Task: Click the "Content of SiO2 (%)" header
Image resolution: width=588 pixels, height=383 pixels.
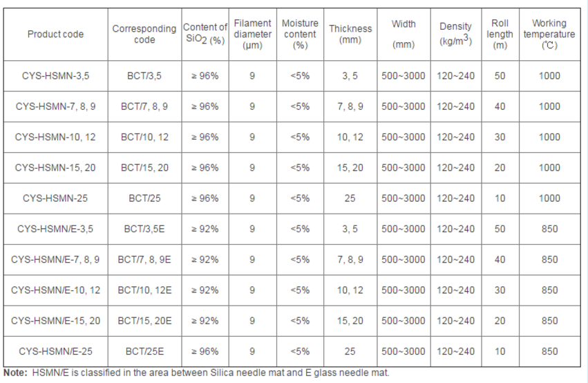Action: pyautogui.click(x=205, y=35)
